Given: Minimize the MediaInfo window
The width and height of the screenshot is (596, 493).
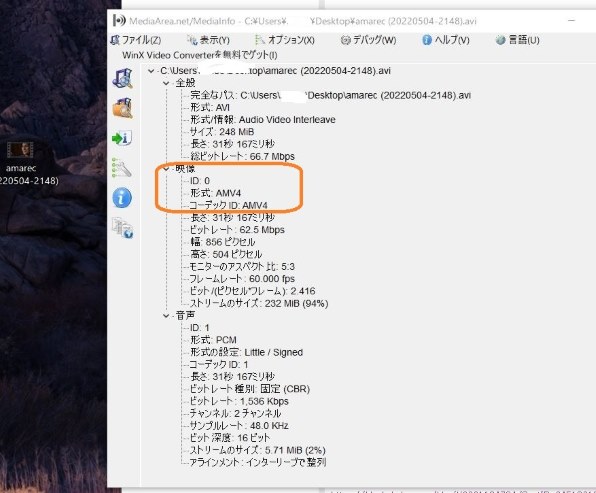Looking at the screenshot, I should (x=571, y=21).
